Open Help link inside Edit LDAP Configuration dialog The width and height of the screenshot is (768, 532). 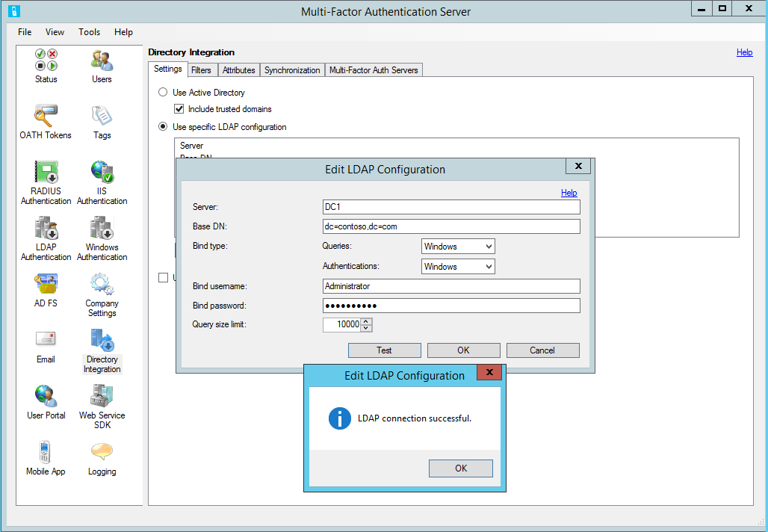(569, 193)
